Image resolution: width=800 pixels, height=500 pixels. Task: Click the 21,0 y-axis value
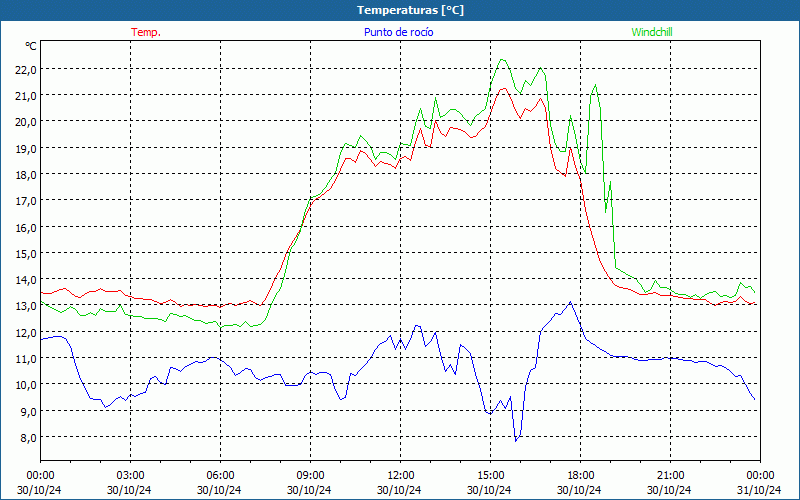click(26, 95)
